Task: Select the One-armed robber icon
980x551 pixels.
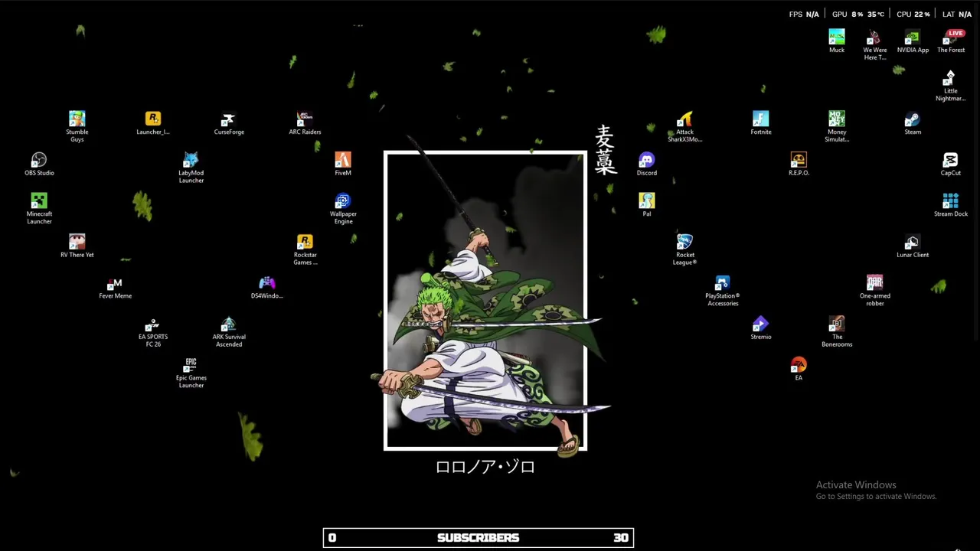Action: coord(874,291)
